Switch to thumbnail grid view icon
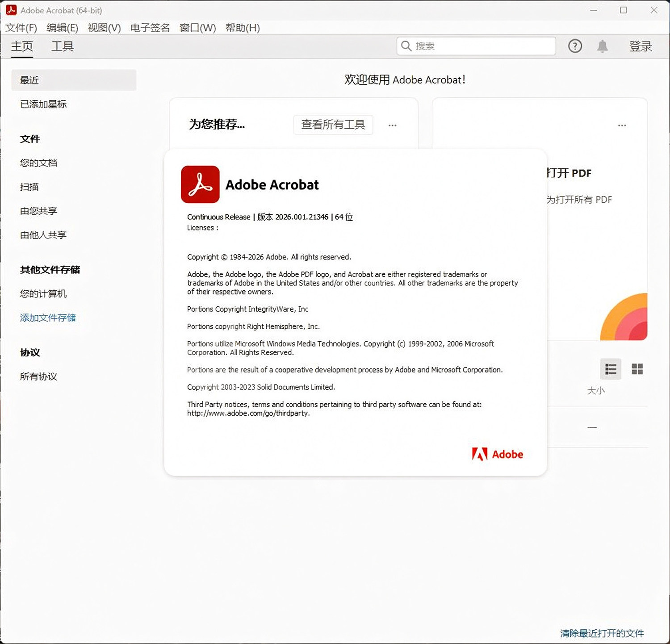Screen dimensions: 670x644 tap(637, 369)
